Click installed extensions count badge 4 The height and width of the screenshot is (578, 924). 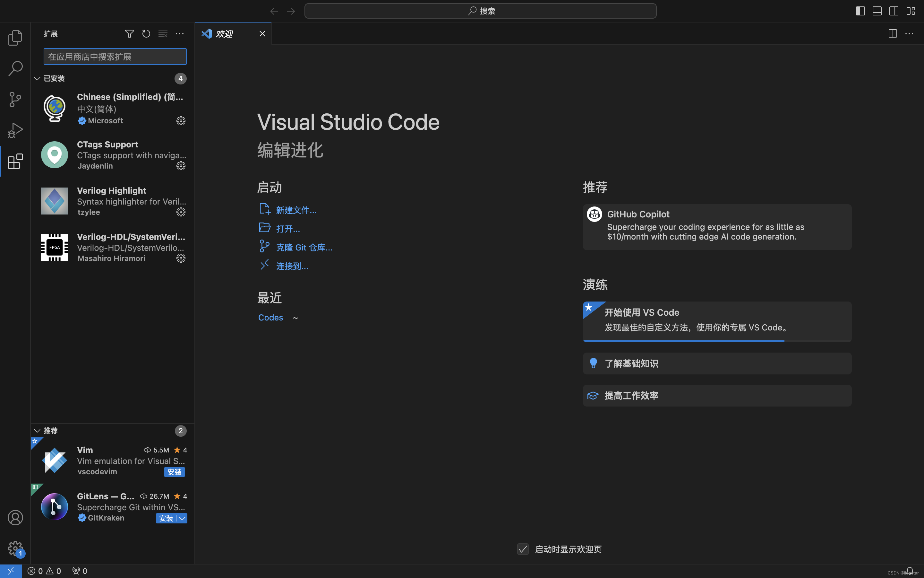181,78
